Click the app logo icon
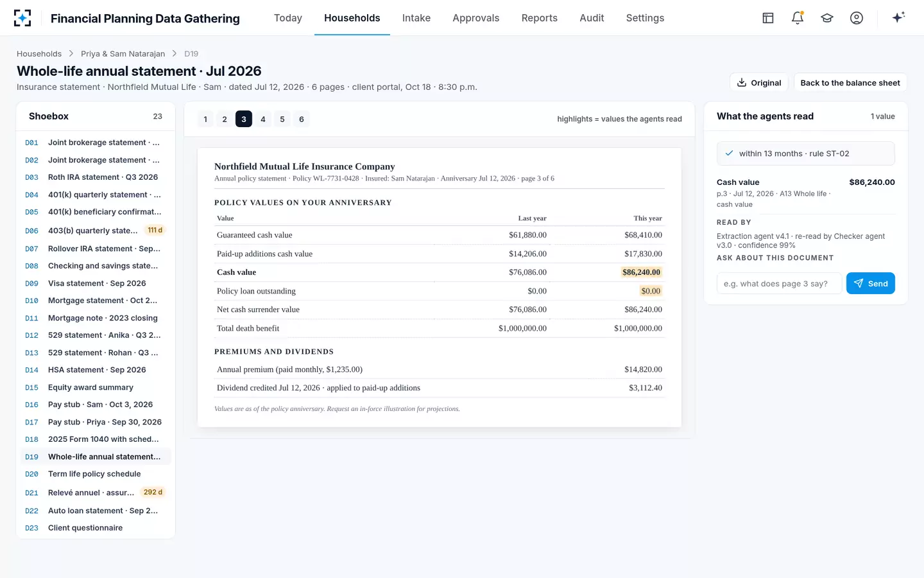Screen dimensions: 924x578 22,18
